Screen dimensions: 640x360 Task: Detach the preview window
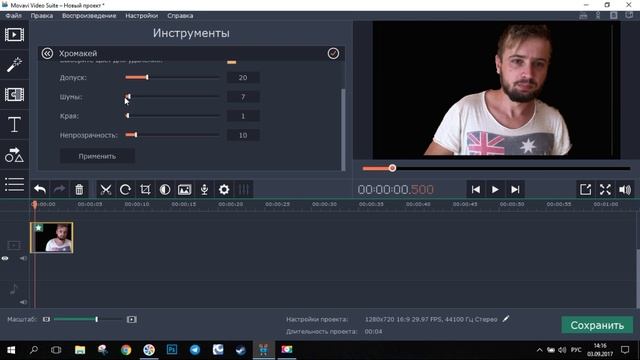pyautogui.click(x=585, y=189)
